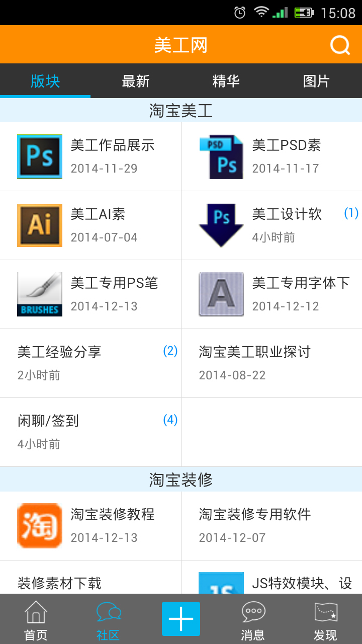This screenshot has height=644, width=362.
Task: Tap the Wi-Fi status icon
Action: click(x=261, y=12)
